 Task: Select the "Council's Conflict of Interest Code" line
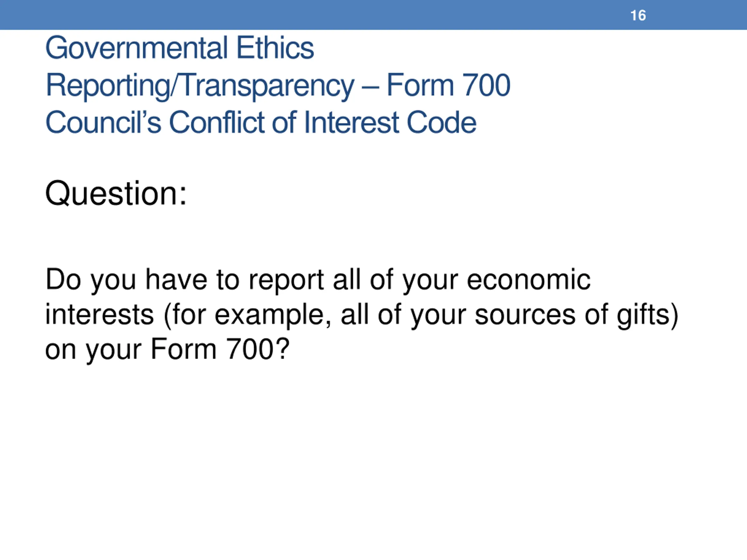click(x=261, y=122)
